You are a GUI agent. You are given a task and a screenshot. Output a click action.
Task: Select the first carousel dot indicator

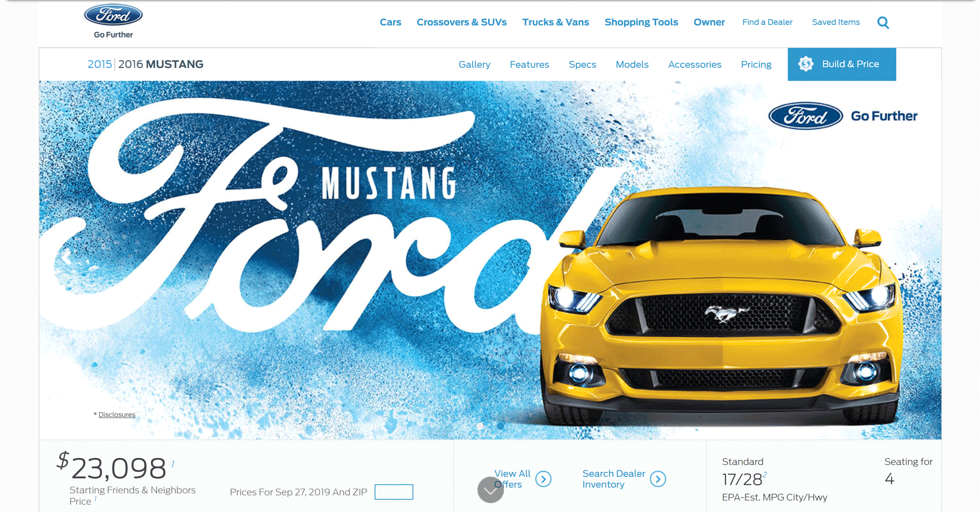480,426
